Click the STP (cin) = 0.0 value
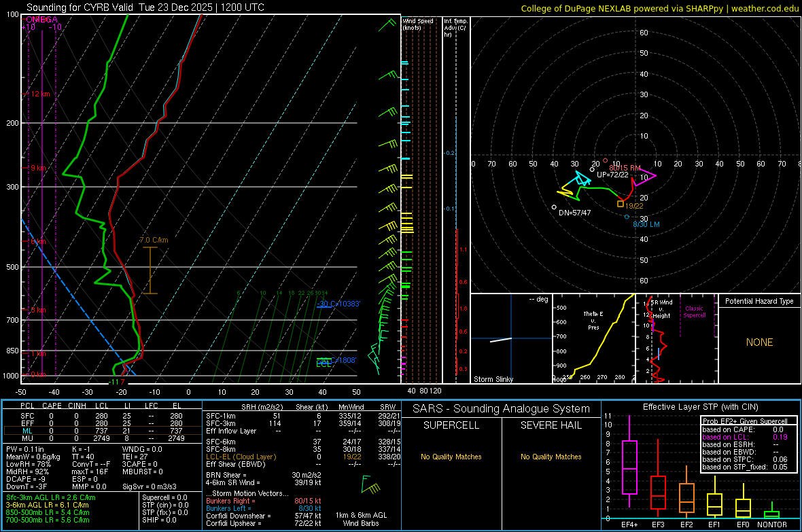Viewport: 802px width, 532px height. tap(165, 505)
